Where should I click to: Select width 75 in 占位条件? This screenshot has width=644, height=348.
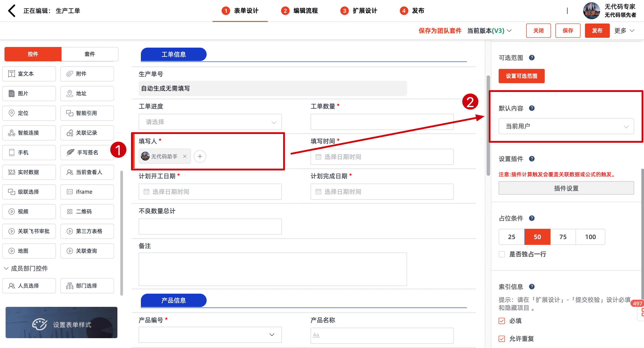pyautogui.click(x=563, y=237)
